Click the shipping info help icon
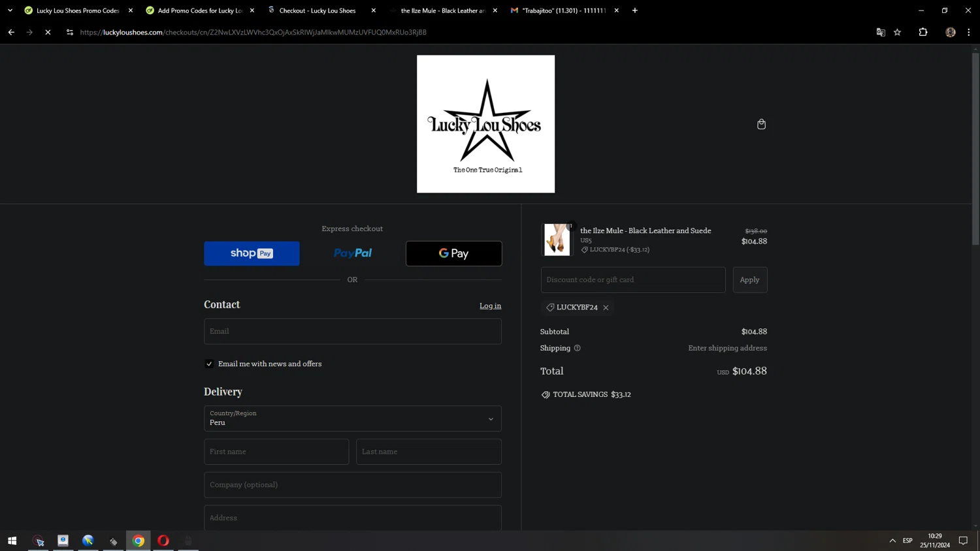This screenshot has width=980, height=551. 577,348
